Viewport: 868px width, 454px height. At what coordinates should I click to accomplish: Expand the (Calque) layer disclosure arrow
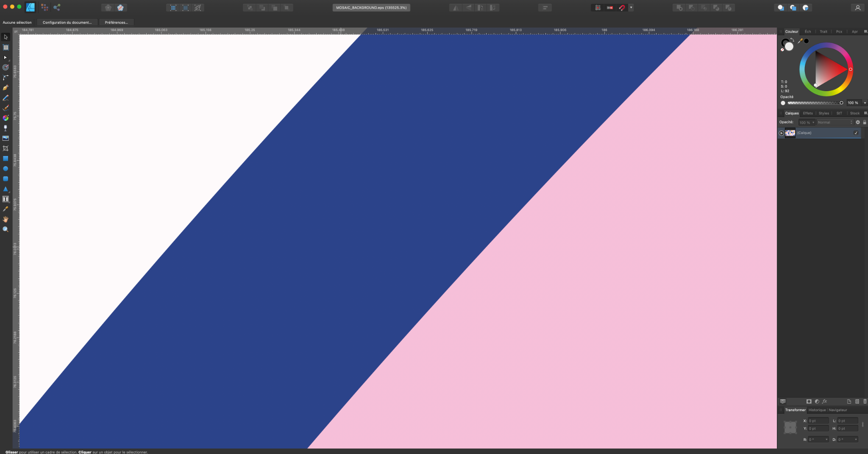(x=781, y=133)
